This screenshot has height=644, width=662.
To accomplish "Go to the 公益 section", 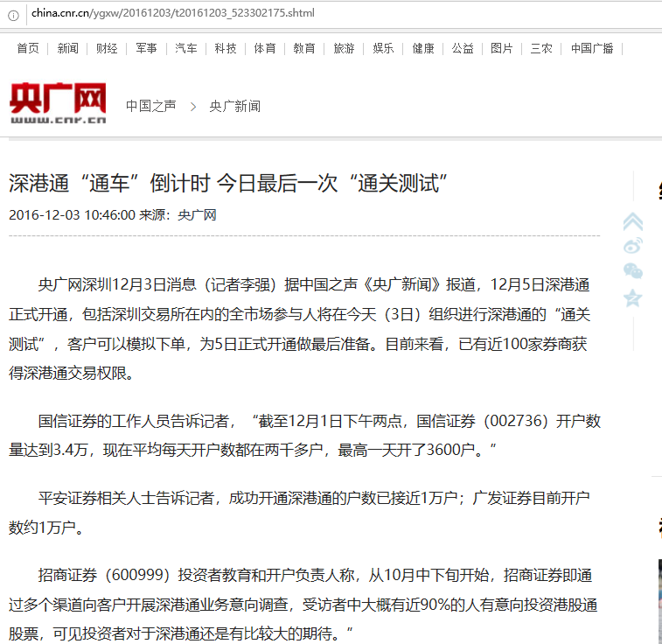I will pos(463,49).
